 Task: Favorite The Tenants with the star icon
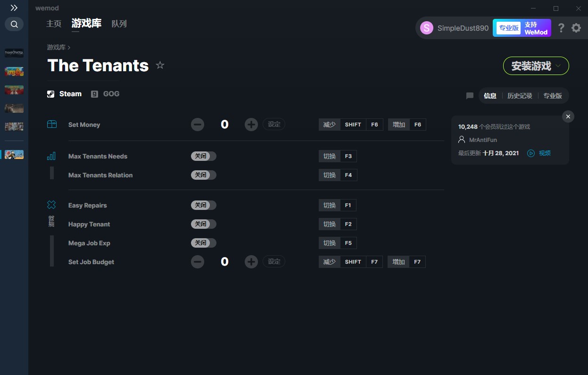pos(160,65)
